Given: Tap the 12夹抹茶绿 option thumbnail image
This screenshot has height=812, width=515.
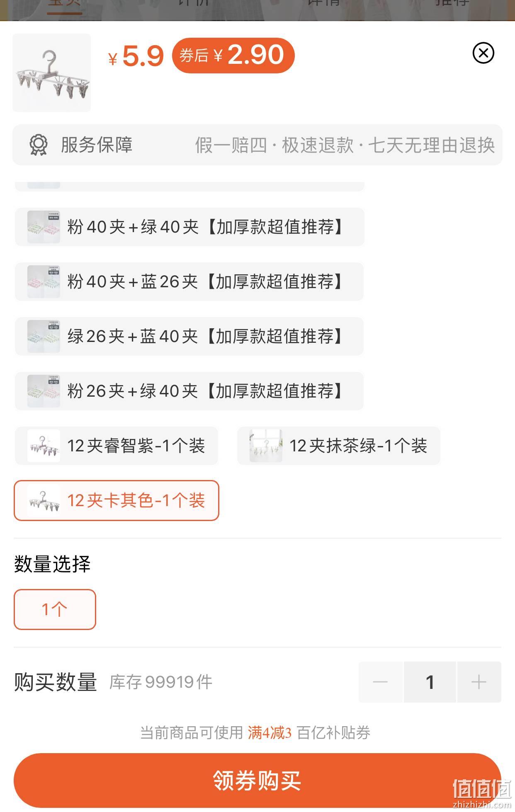Looking at the screenshot, I should 266,446.
